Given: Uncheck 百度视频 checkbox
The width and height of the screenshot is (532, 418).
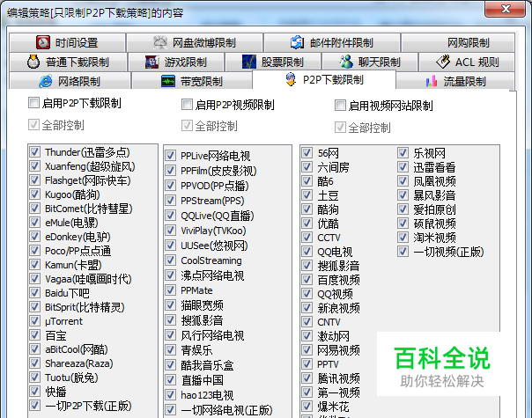Looking at the screenshot, I should 307,279.
